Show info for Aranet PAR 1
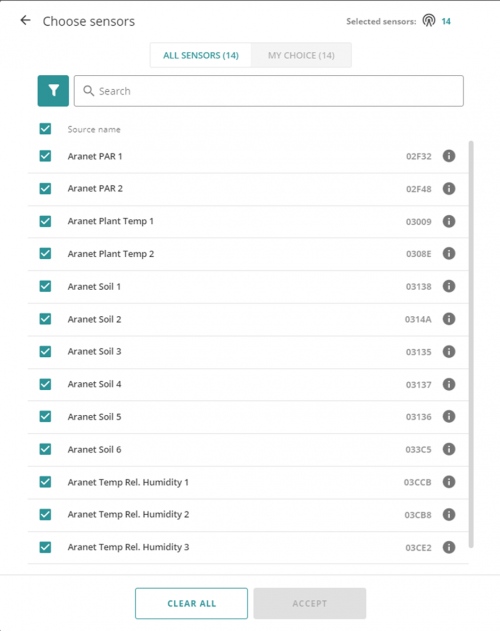This screenshot has height=631, width=500. 449,156
